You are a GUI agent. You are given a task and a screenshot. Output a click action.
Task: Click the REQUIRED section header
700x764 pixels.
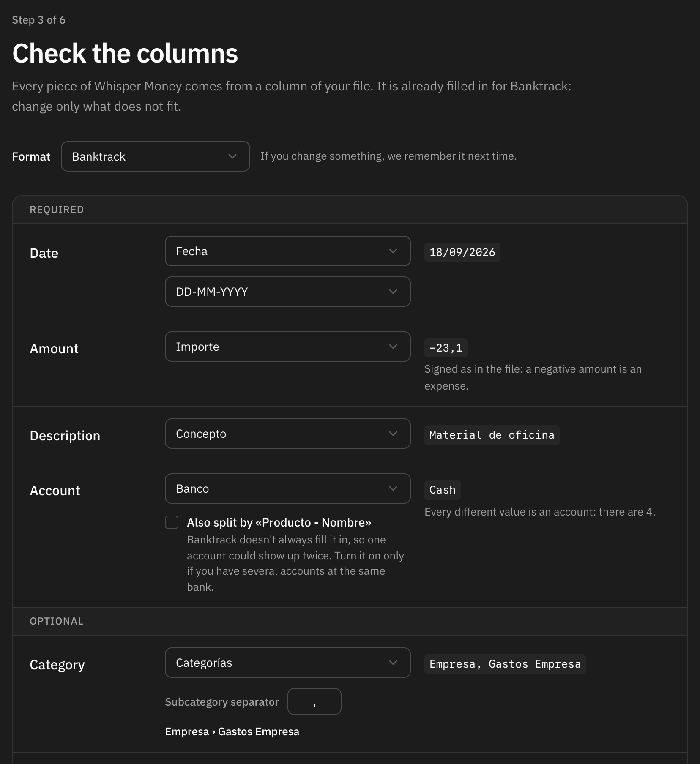point(57,210)
